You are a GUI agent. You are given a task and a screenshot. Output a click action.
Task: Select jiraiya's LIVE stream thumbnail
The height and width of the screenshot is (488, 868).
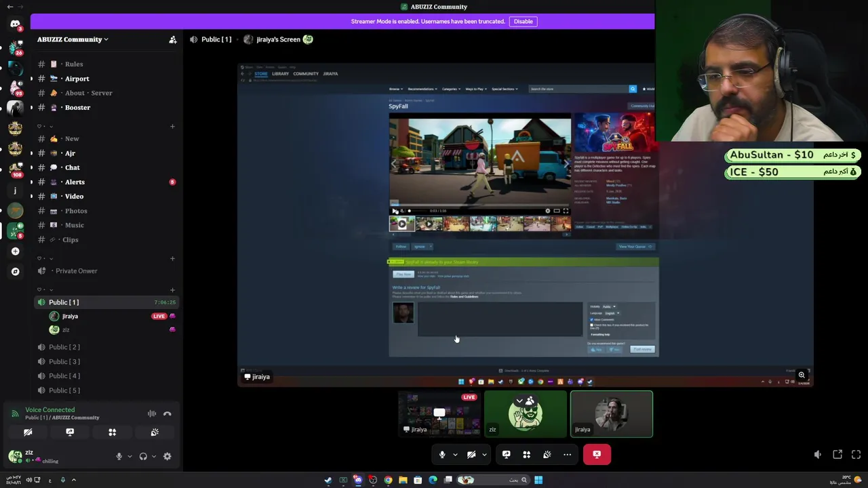439,413
